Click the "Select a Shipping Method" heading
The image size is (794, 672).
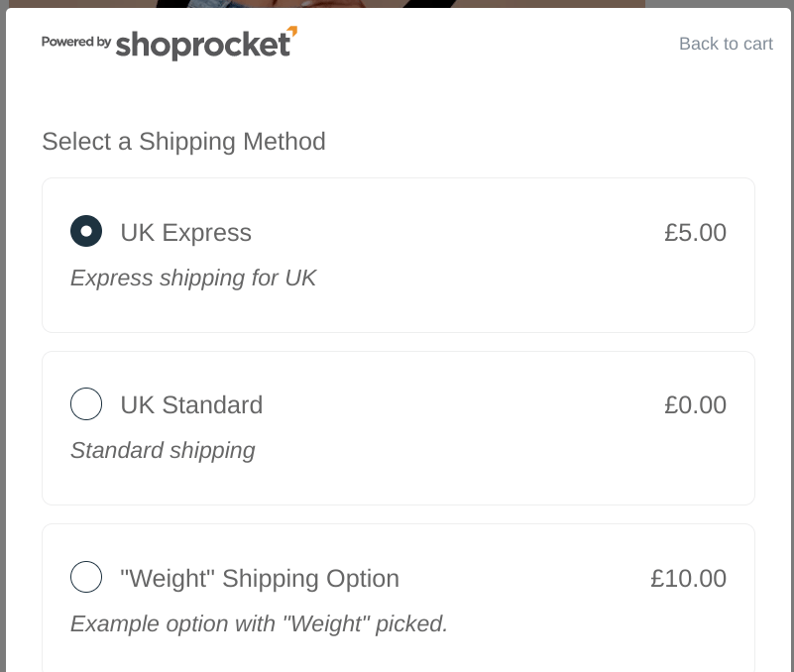click(183, 142)
